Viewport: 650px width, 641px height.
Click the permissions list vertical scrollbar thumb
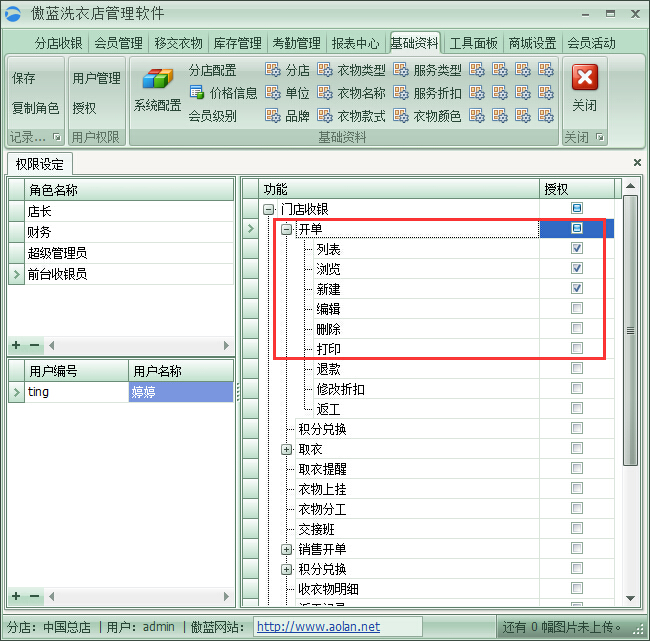pyautogui.click(x=630, y=330)
